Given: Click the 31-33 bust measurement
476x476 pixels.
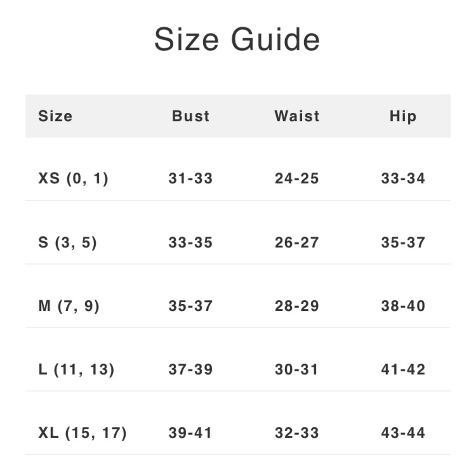Looking at the screenshot, I should (x=190, y=178).
